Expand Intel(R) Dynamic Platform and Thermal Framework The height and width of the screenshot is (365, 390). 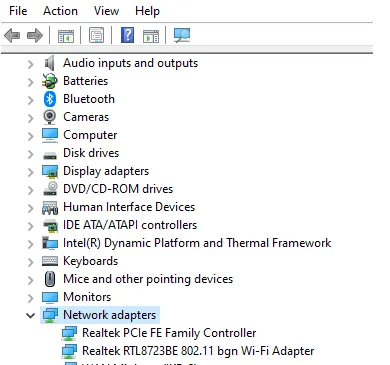(31, 244)
